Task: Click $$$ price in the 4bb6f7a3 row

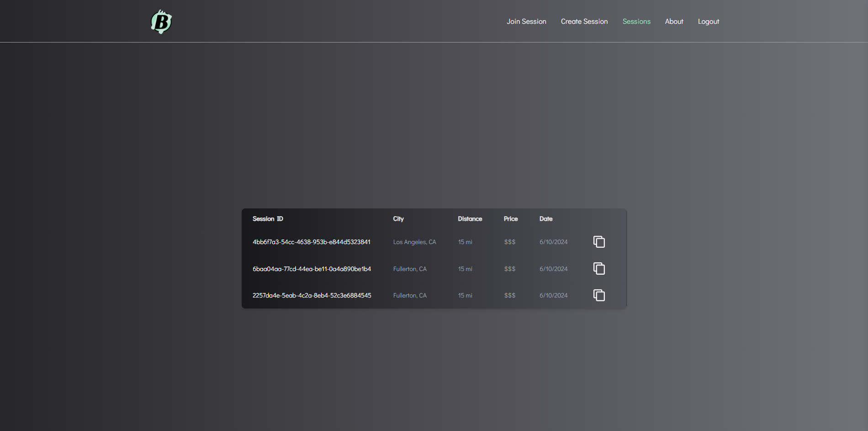Action: tap(510, 242)
